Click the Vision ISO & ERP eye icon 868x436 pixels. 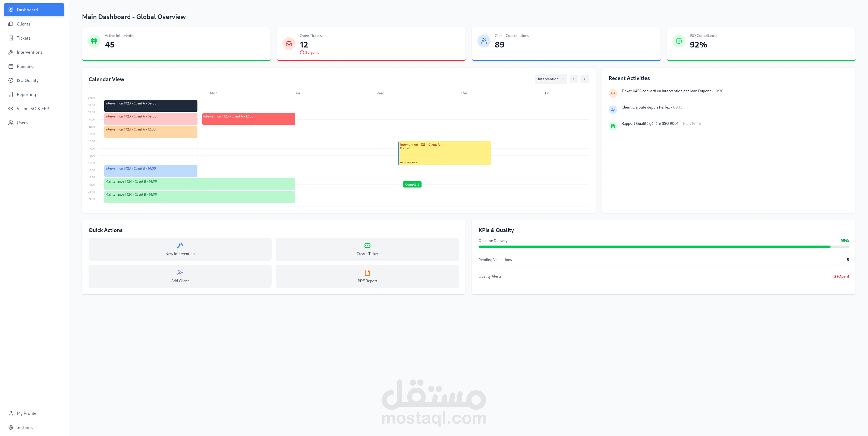pyautogui.click(x=11, y=109)
